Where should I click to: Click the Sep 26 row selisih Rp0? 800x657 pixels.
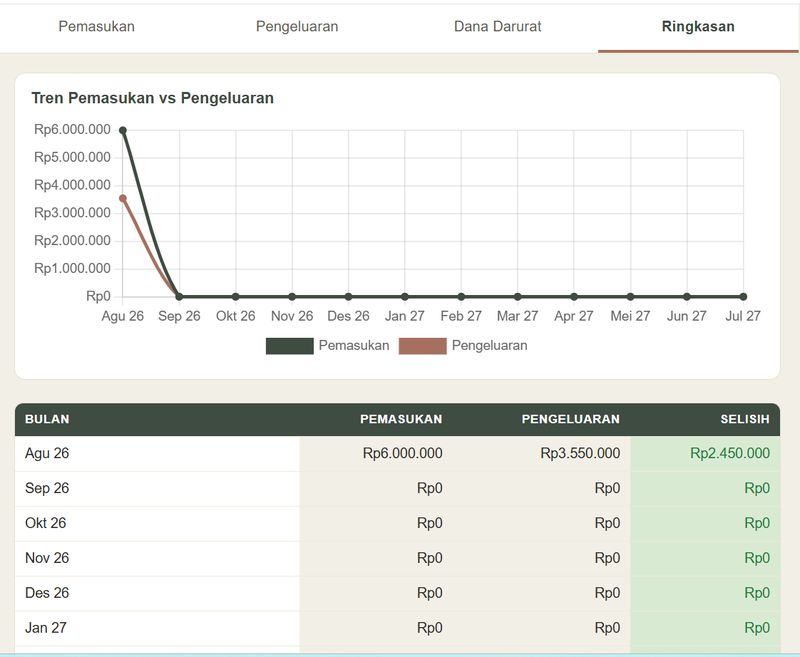coord(757,488)
